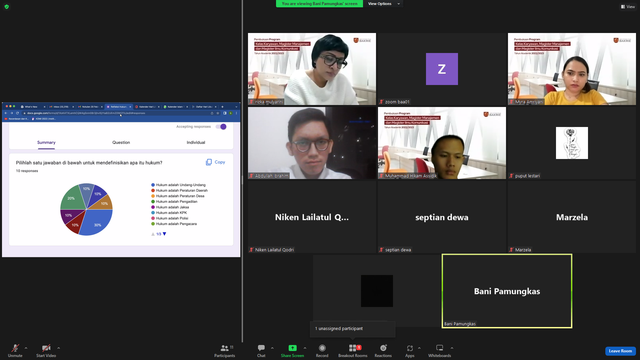640x360 pixels.
Task: Click the Leave Room button
Action: (x=620, y=351)
